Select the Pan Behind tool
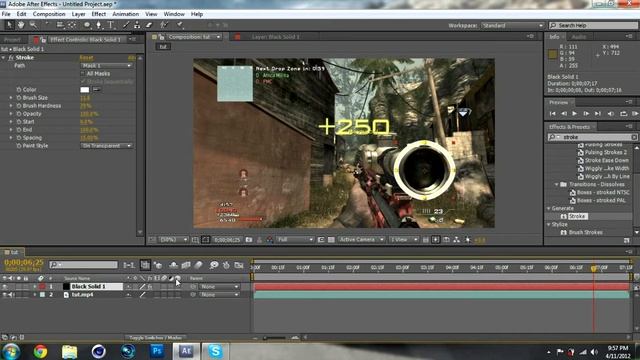 (x=72, y=25)
